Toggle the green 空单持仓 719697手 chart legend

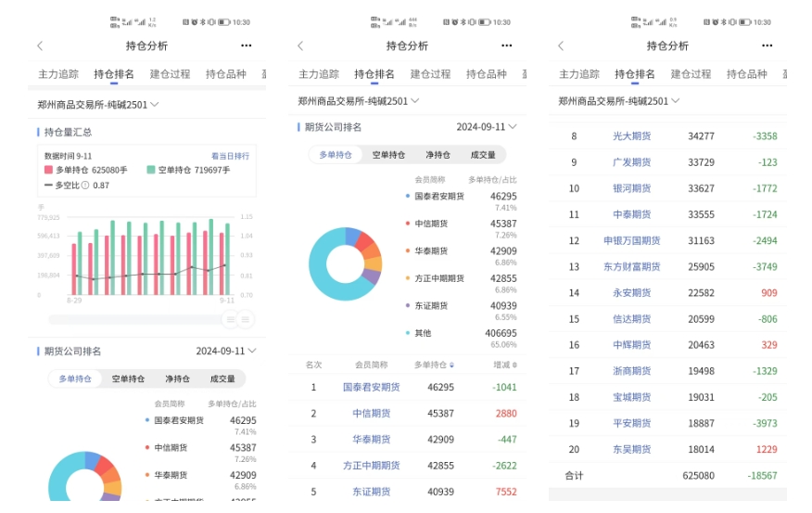point(188,170)
